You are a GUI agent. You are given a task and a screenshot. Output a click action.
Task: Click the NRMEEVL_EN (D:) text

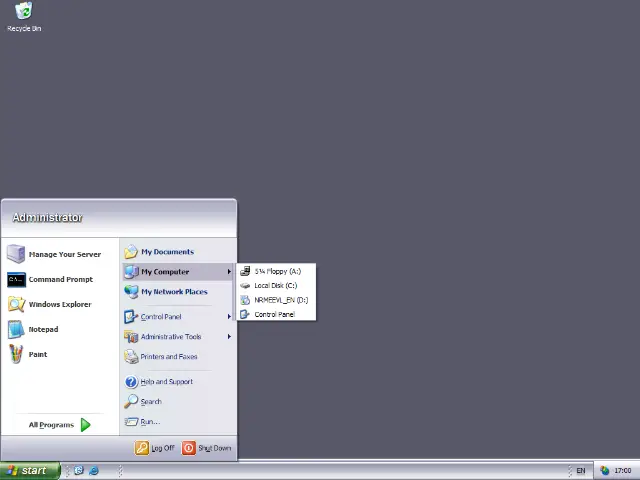(x=281, y=300)
